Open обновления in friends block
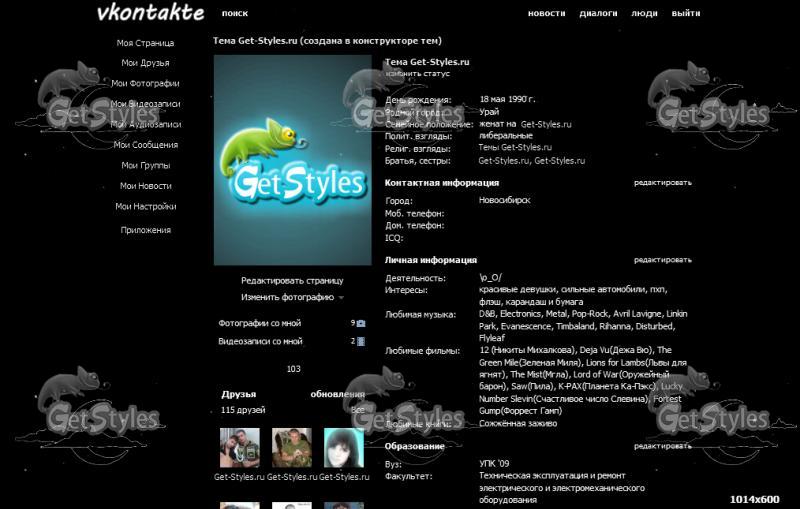800x509 pixels. click(x=337, y=394)
